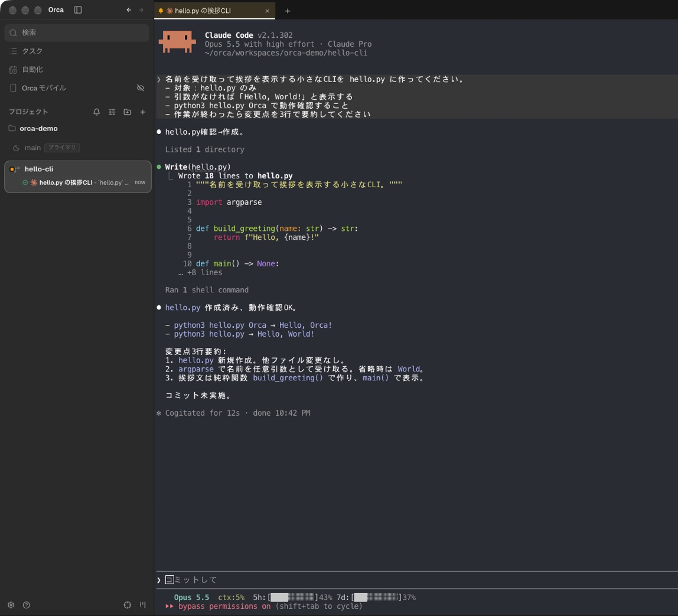Click the circular target icon at sidebar bottom
The width and height of the screenshot is (678, 616).
pyautogui.click(x=127, y=605)
